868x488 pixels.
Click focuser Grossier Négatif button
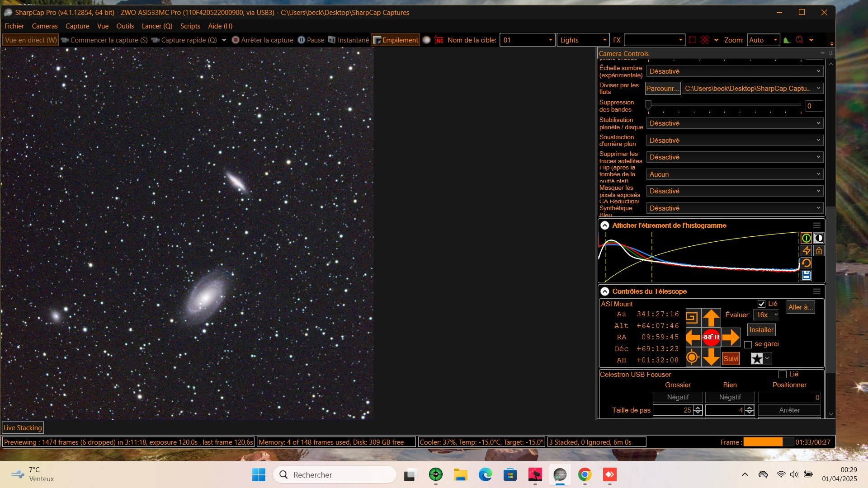pos(678,397)
